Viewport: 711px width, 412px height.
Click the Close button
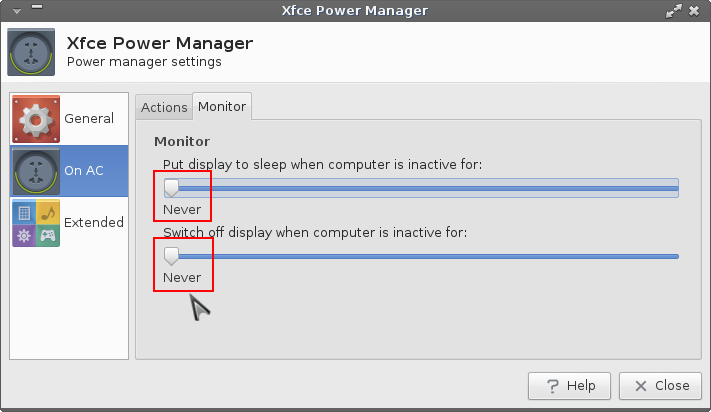coord(660,386)
